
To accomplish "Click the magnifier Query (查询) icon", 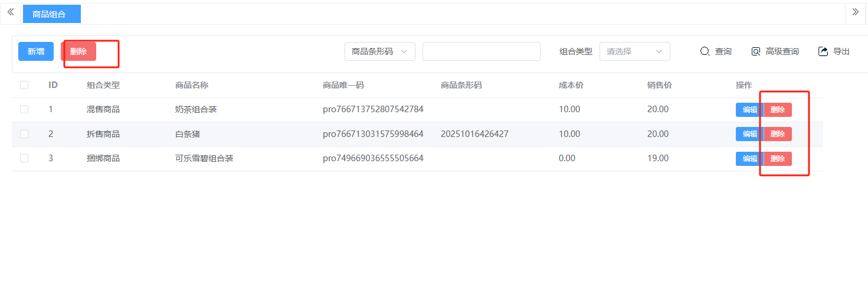I will pos(705,51).
